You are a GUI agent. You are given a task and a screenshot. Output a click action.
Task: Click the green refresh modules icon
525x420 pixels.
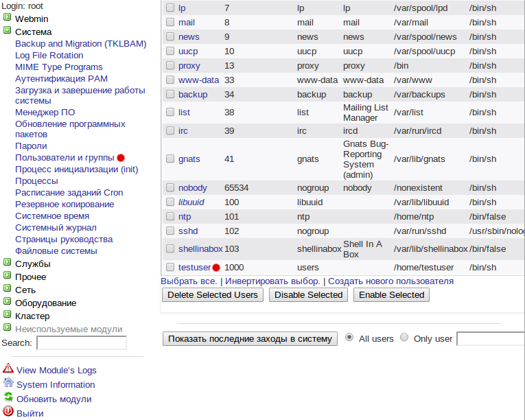click(x=8, y=397)
